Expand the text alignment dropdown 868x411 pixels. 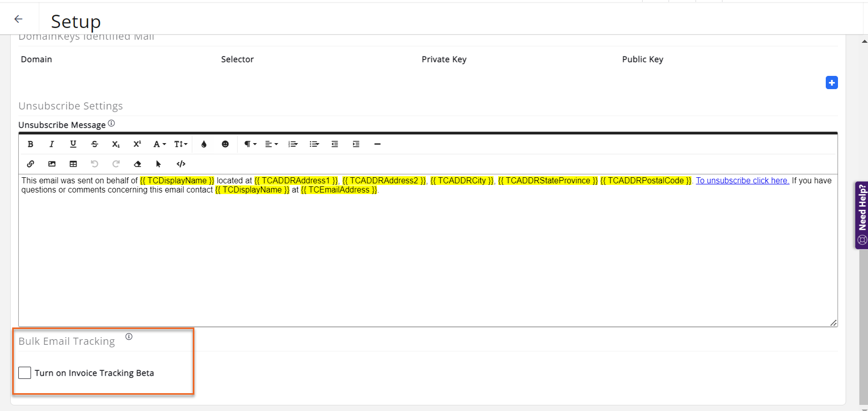tap(271, 144)
